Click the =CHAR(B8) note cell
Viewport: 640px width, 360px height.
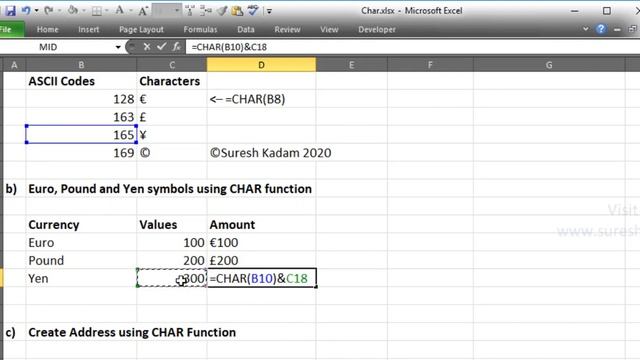click(261, 99)
